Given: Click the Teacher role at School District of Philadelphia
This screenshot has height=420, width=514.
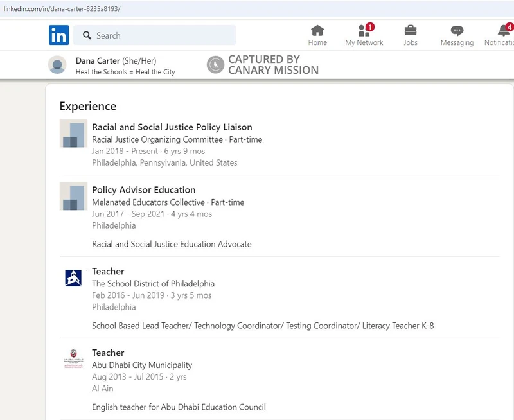Looking at the screenshot, I should click(107, 271).
